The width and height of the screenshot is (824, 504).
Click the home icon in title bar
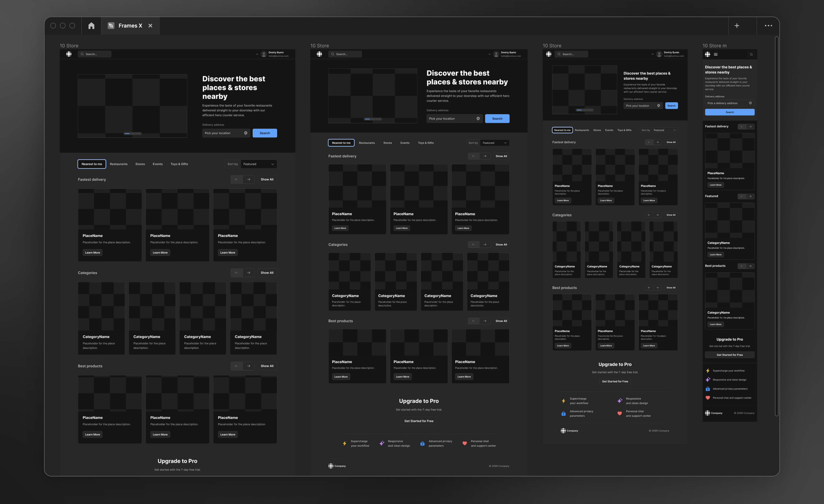point(91,26)
